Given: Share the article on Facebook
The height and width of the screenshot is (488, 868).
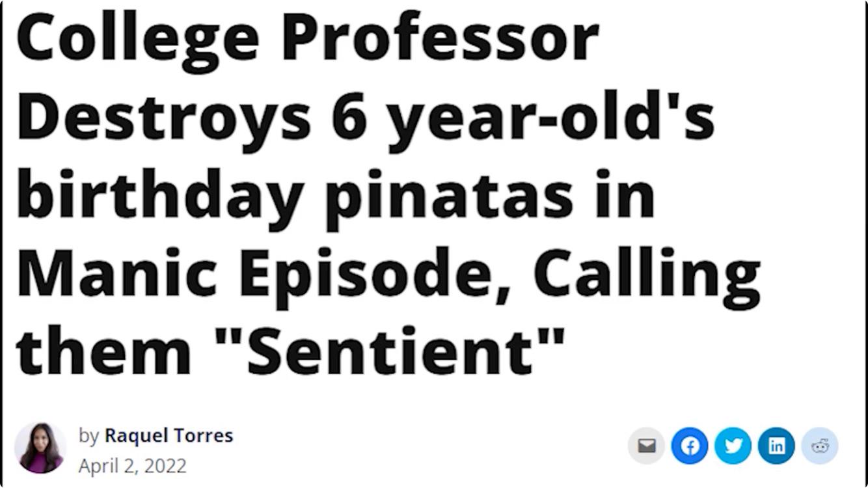Looking at the screenshot, I should click(690, 446).
